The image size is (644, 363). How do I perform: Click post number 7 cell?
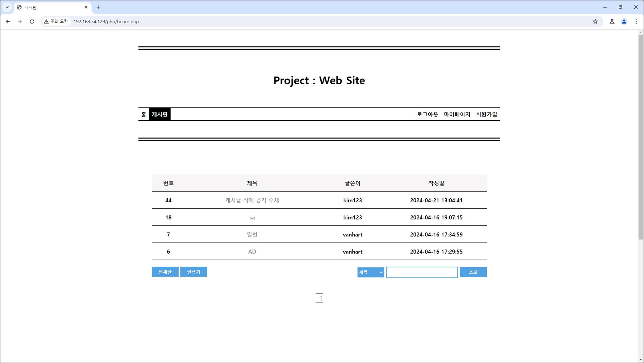pyautogui.click(x=168, y=235)
